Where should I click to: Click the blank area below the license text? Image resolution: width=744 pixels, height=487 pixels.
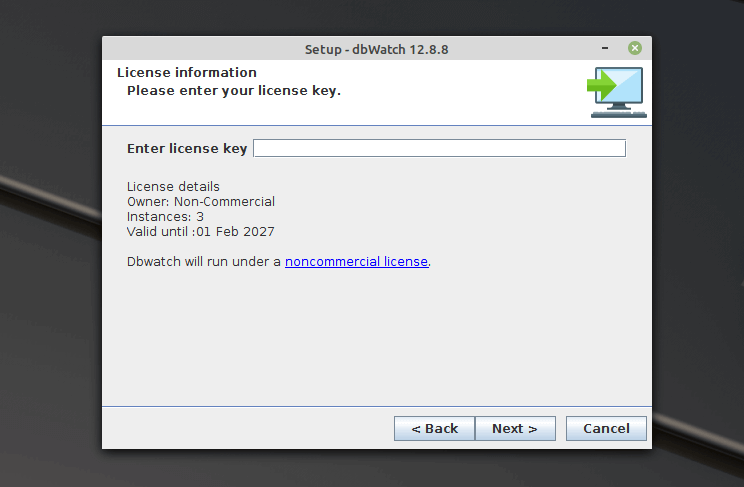[x=376, y=340]
